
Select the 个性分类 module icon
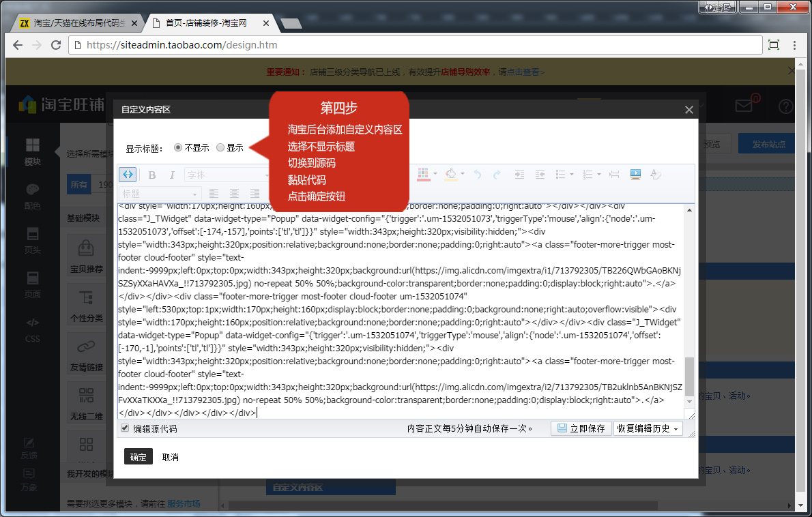click(86, 297)
